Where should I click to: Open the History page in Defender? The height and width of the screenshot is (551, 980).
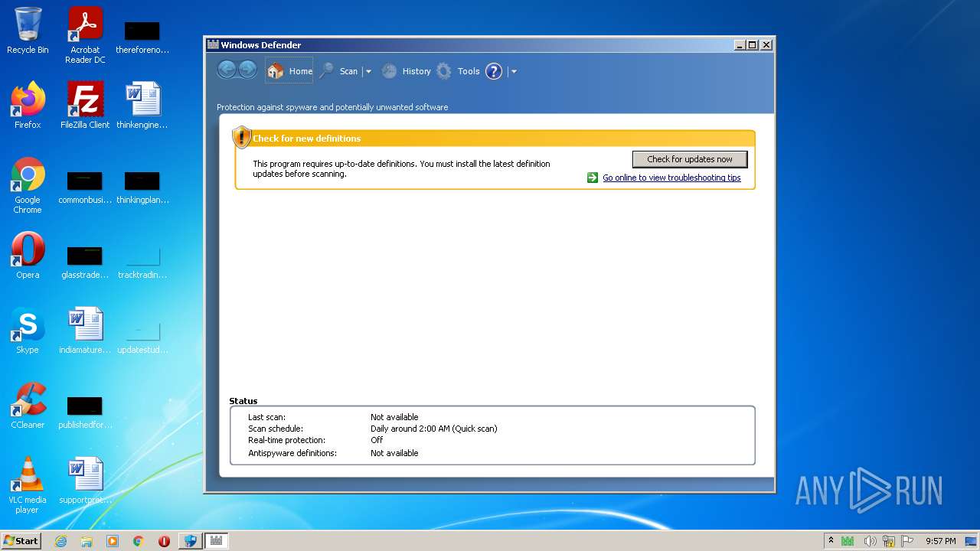pyautogui.click(x=407, y=71)
